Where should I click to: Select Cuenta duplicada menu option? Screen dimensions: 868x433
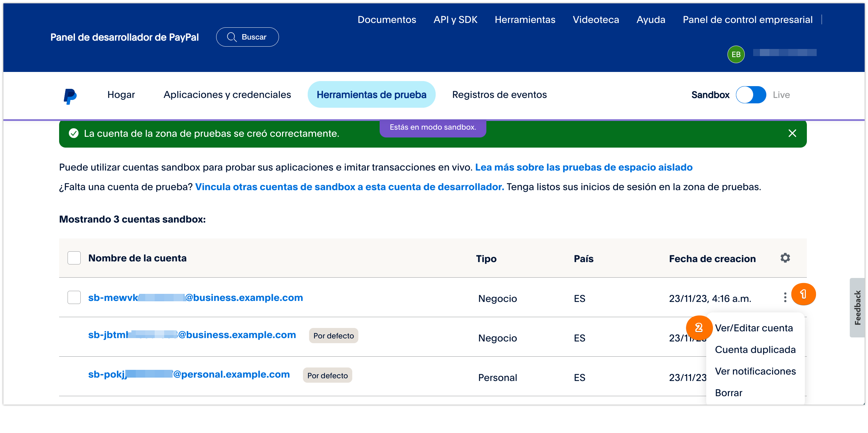[755, 350]
